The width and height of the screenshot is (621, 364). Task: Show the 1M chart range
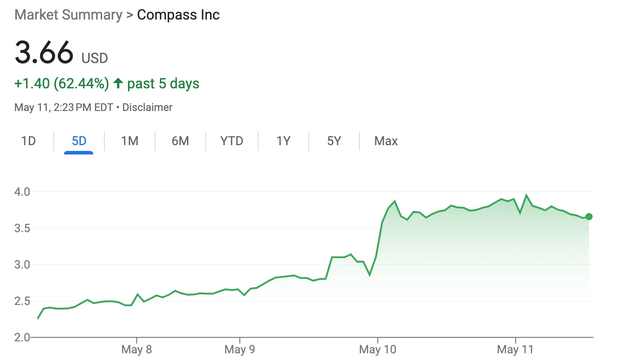(129, 141)
